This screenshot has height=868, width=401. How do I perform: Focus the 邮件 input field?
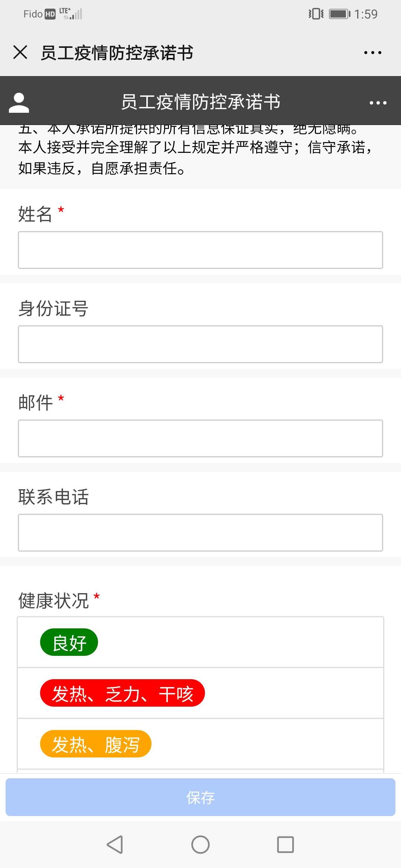pos(200,438)
